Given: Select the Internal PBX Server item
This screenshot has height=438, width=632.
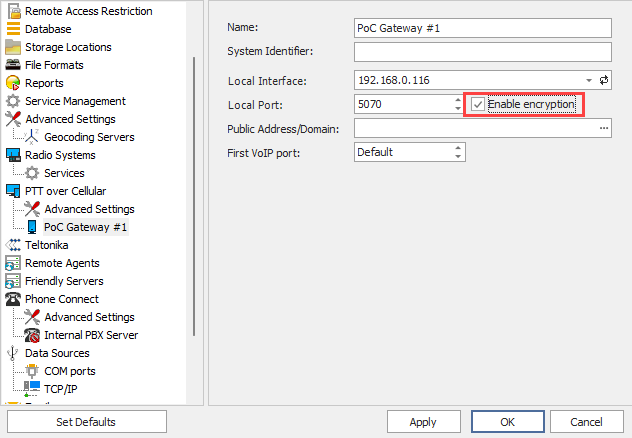Looking at the screenshot, I should tap(91, 335).
